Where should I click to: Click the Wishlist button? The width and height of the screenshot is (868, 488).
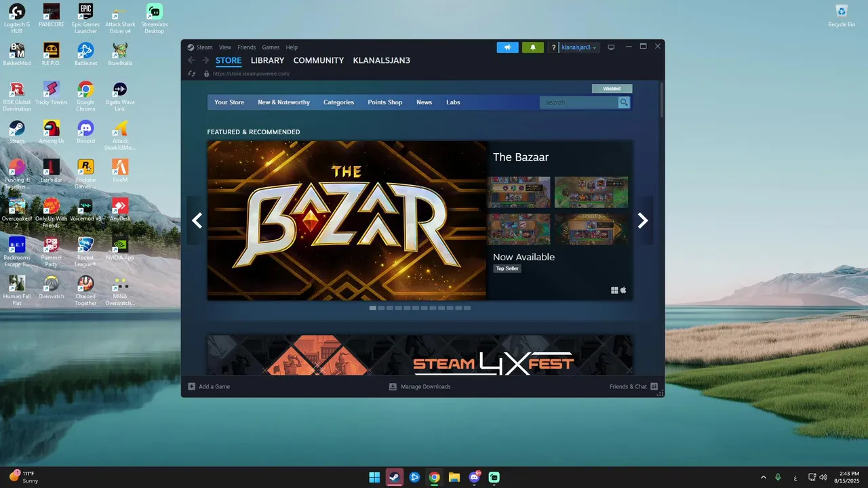612,89
